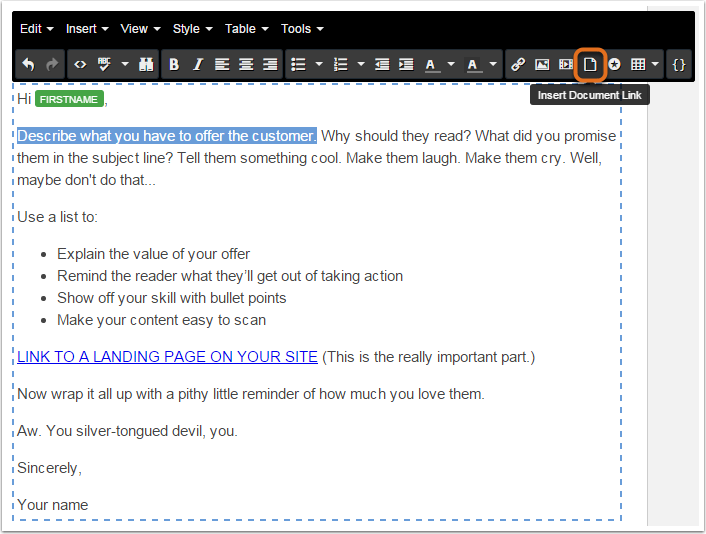
Task: Toggle italic formatting
Action: [198, 65]
